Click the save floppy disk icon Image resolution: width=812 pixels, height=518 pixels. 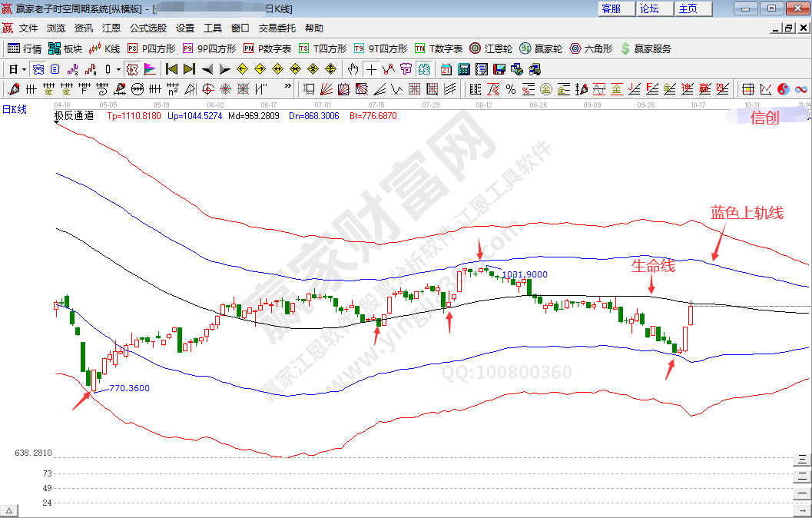499,69
